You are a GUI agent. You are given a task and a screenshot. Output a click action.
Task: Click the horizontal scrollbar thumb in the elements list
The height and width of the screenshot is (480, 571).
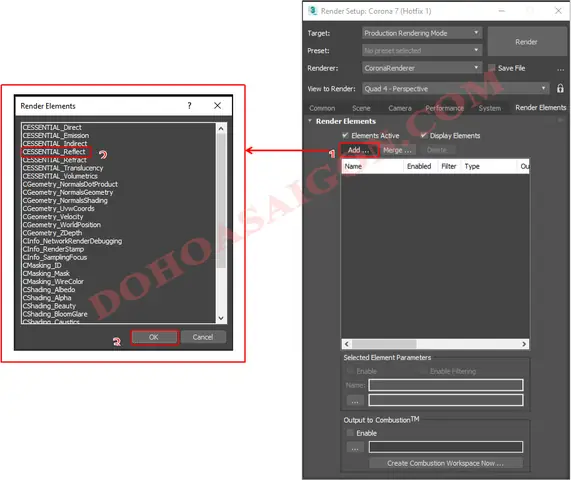click(384, 344)
